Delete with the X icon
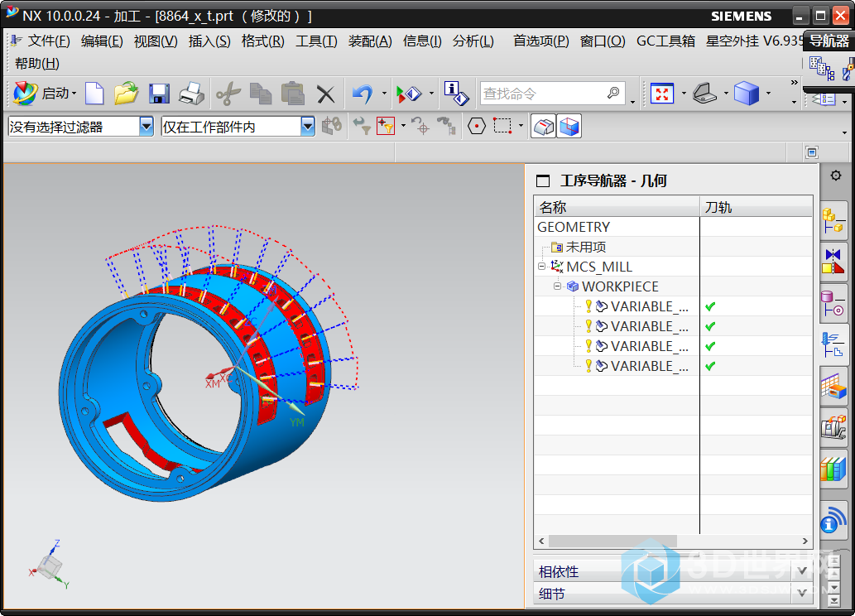Screen dimensions: 855x616 tap(325, 94)
